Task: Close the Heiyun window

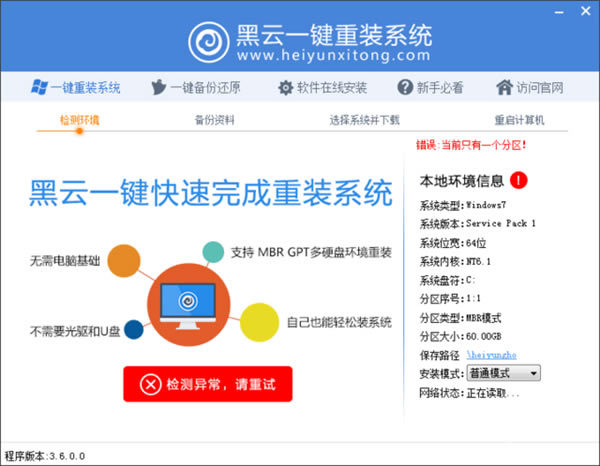Action: coord(585,11)
